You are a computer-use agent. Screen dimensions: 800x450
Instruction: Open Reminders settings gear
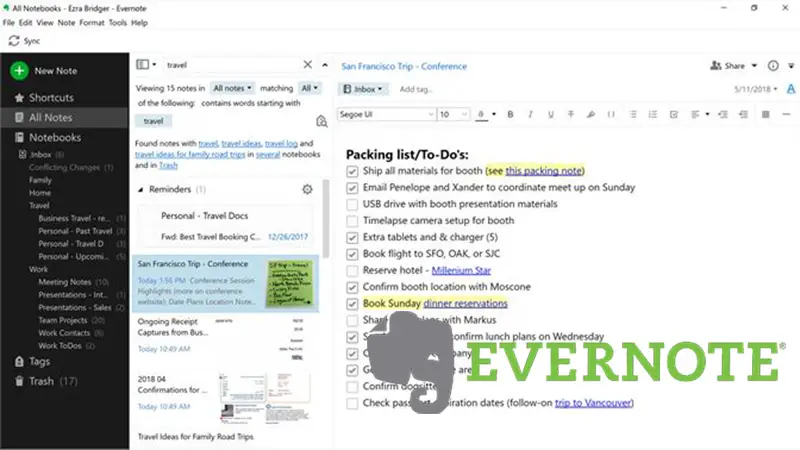(307, 189)
